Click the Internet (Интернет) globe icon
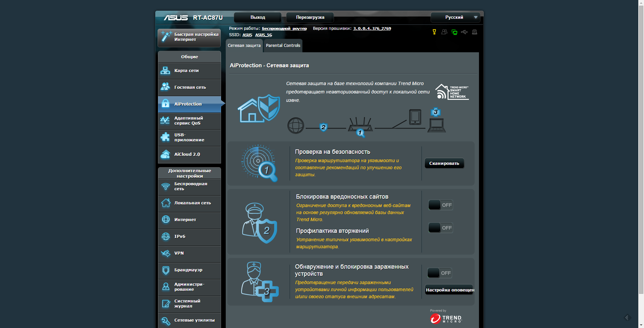 pos(166,219)
